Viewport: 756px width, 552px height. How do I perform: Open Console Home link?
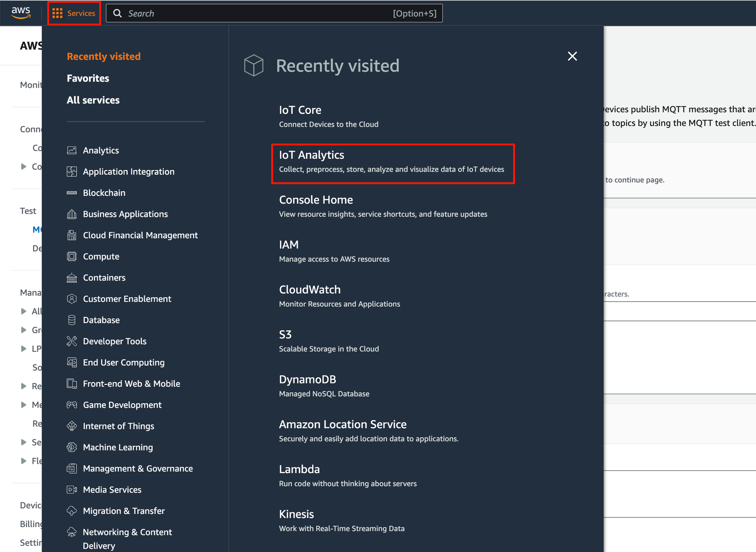[x=316, y=200]
